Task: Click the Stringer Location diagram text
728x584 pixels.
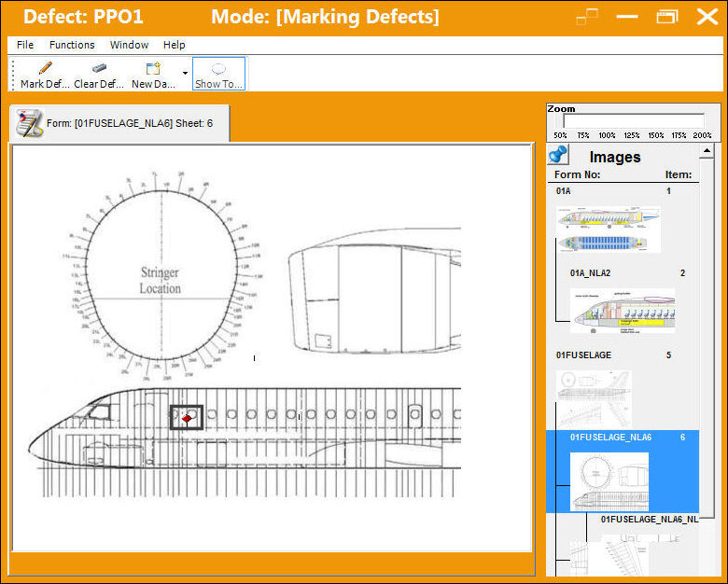Action: click(x=161, y=281)
